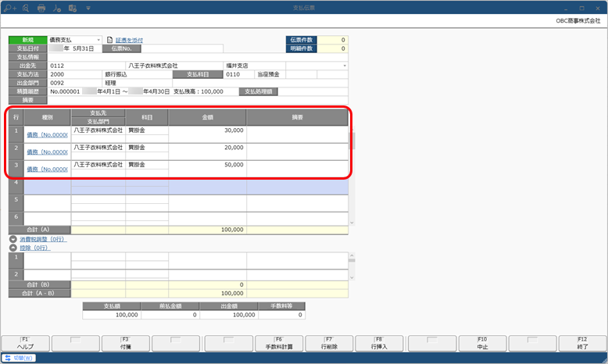Click the 前払金額 value field
The width and height of the screenshot is (608, 364).
(170, 315)
